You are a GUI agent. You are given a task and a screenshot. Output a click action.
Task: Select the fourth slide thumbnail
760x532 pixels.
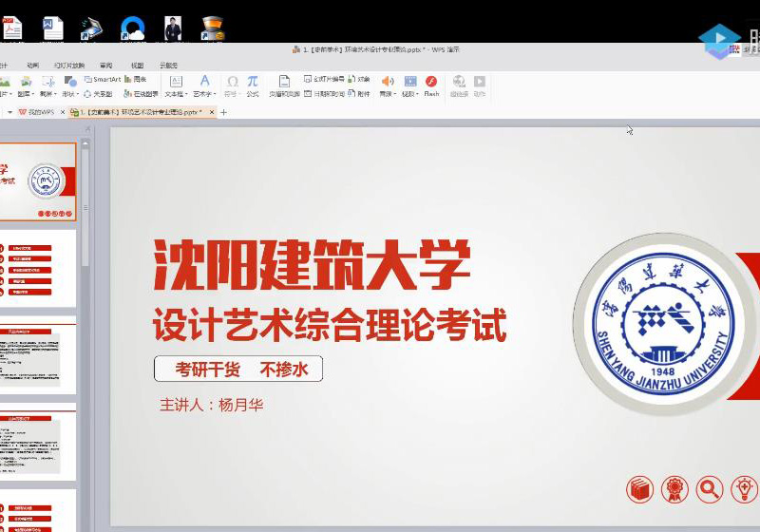click(38, 442)
